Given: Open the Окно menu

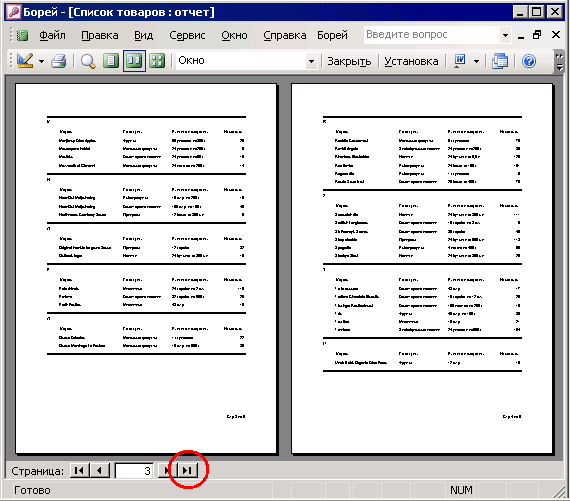Looking at the screenshot, I should coord(234,35).
